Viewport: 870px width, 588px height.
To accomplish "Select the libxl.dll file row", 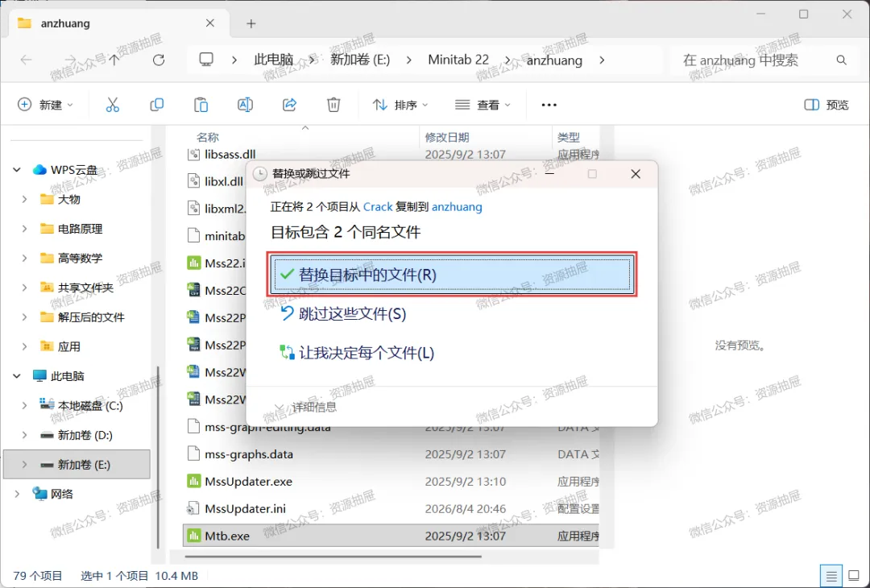I will point(217,181).
